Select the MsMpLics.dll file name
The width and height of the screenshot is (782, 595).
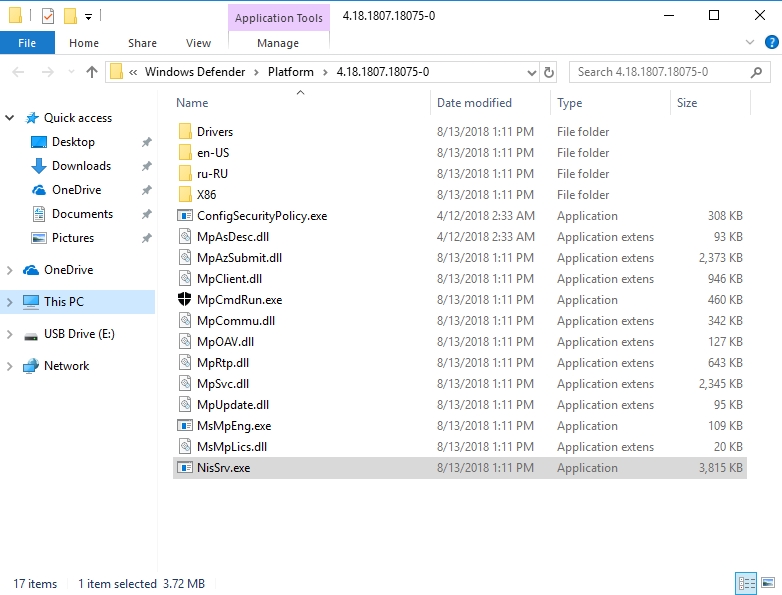(232, 446)
